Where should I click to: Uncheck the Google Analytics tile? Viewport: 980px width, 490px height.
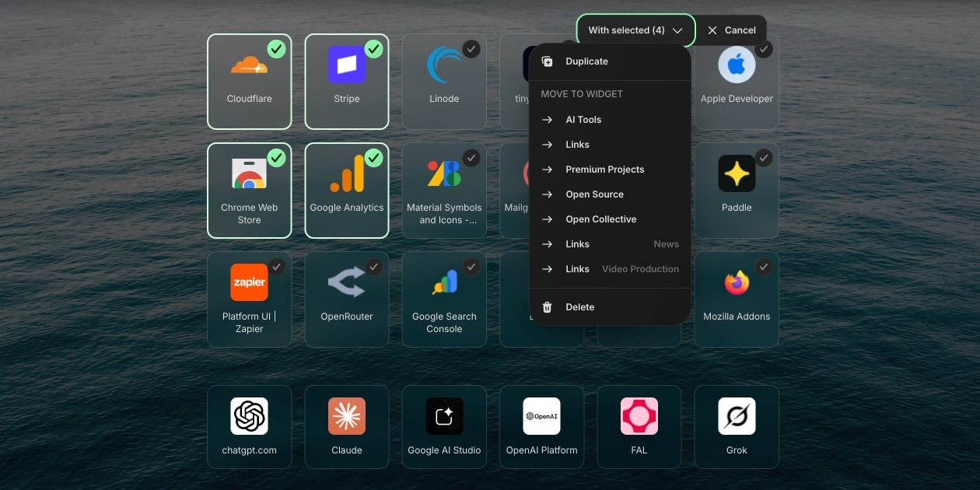tap(374, 158)
